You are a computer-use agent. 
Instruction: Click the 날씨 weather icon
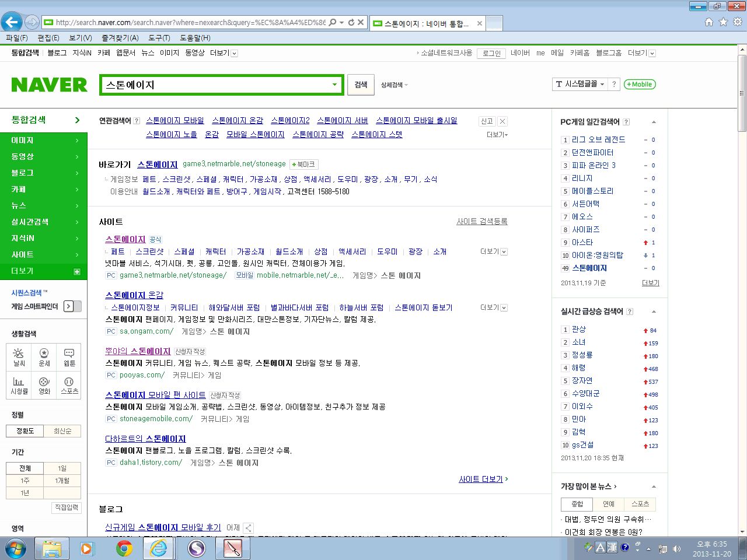tap(19, 358)
